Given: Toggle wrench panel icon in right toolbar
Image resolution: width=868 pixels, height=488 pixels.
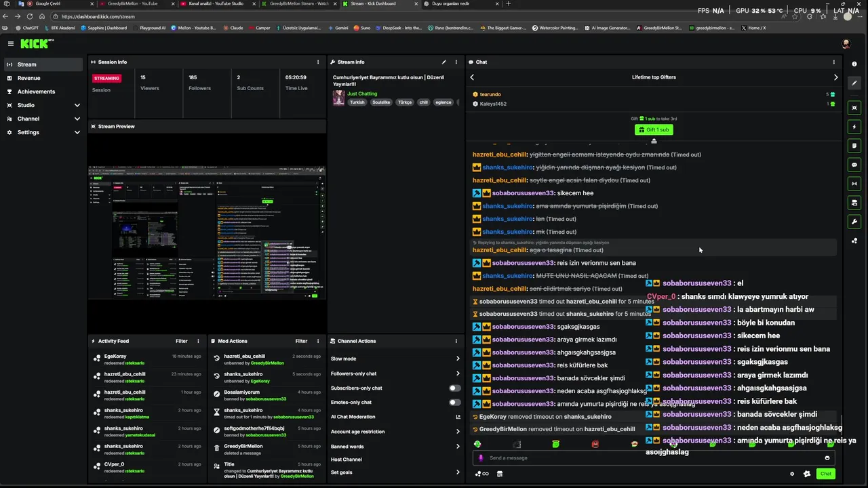Looking at the screenshot, I should coord(854,221).
